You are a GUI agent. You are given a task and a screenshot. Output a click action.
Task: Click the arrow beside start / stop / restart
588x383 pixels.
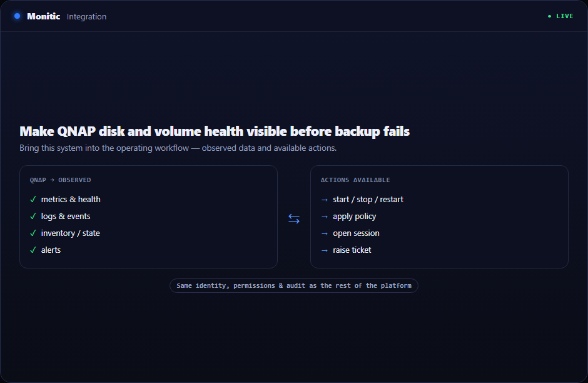[325, 200]
